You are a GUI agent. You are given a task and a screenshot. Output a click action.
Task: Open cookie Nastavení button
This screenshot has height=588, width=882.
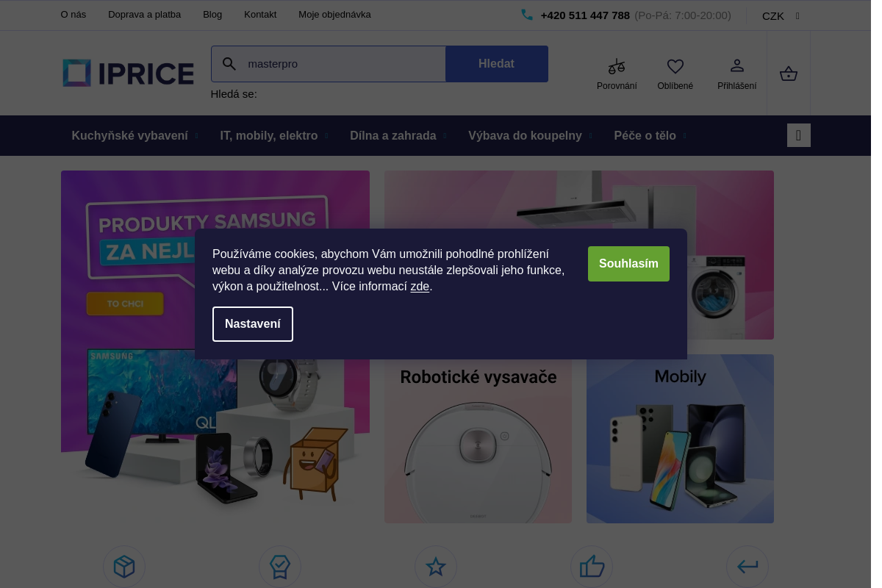click(x=253, y=324)
